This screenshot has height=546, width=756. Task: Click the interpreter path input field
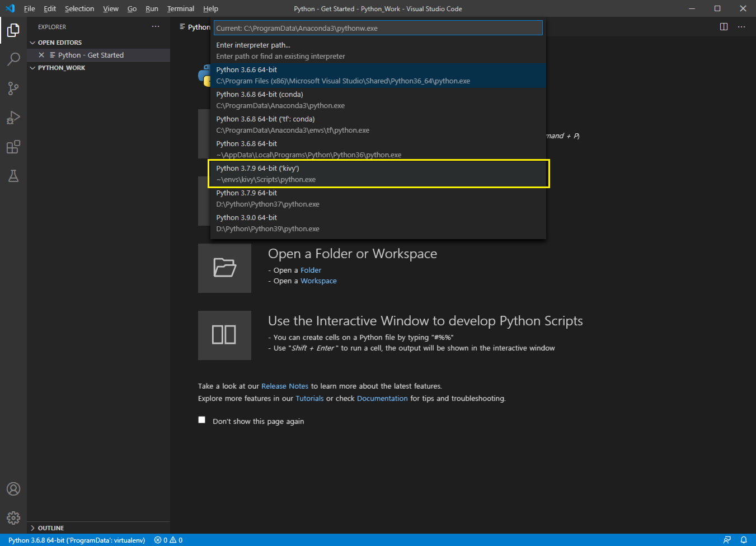pos(378,28)
